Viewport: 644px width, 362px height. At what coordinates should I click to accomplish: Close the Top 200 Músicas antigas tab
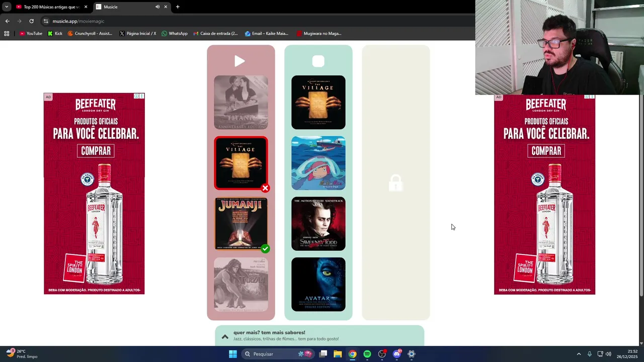coord(86,7)
